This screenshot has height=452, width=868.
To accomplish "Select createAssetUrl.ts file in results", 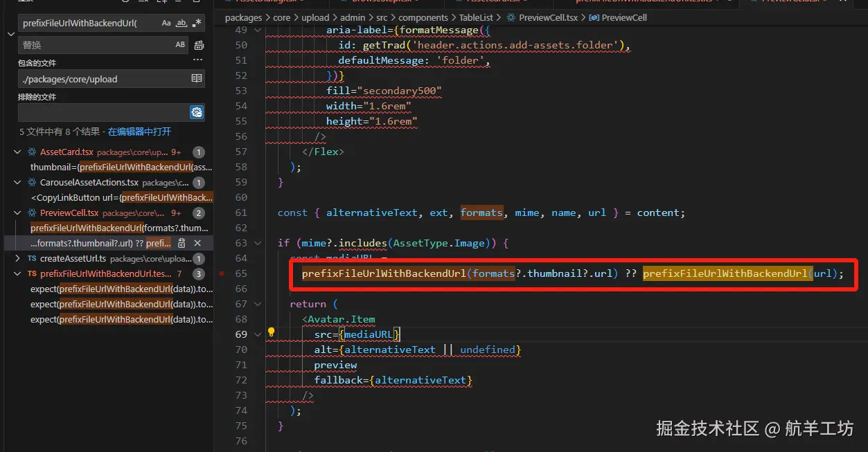I will (x=73, y=259).
